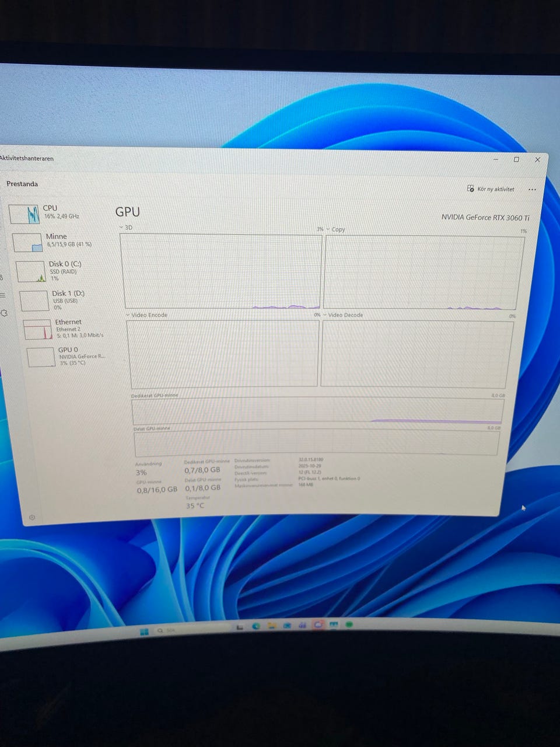Image resolution: width=560 pixels, height=747 pixels.
Task: Minimize the Aktivitetshanteraren window
Action: click(496, 159)
